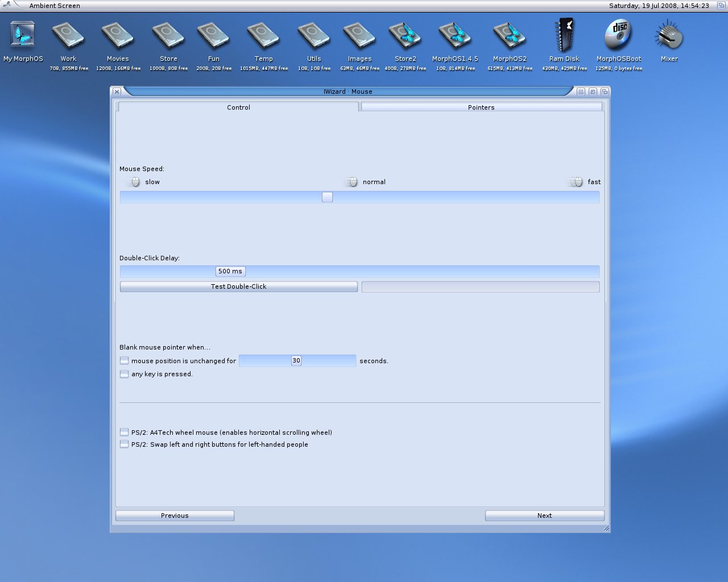Select the Control tab
Image resolution: width=728 pixels, height=582 pixels.
238,107
